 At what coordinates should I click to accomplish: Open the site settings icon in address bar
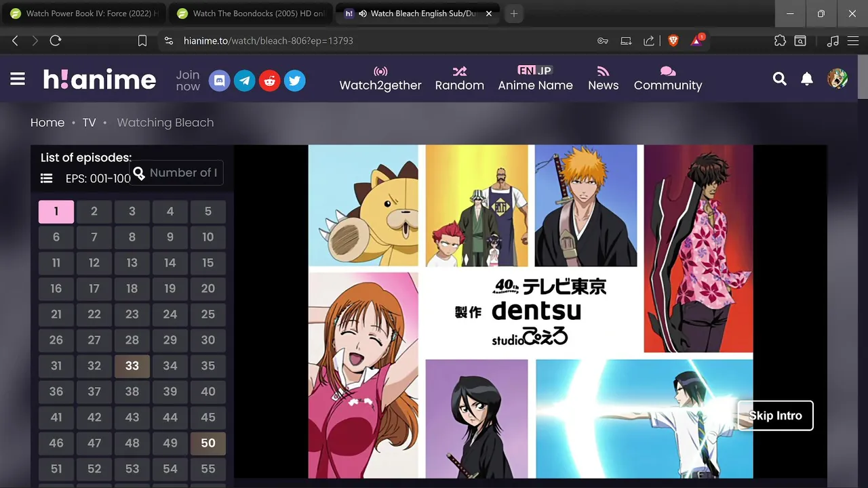170,41
